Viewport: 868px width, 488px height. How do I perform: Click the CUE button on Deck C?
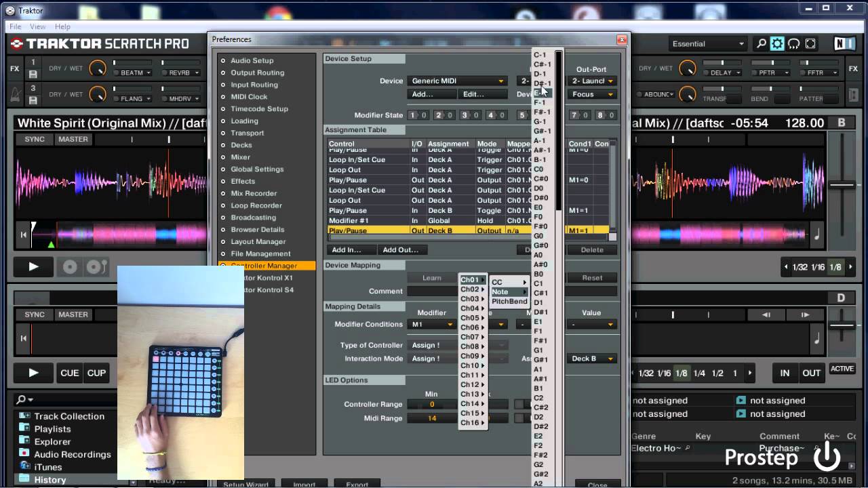pyautogui.click(x=70, y=373)
